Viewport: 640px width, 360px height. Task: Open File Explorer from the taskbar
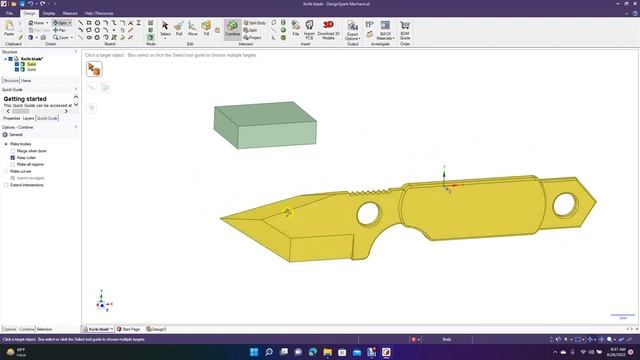[327, 352]
